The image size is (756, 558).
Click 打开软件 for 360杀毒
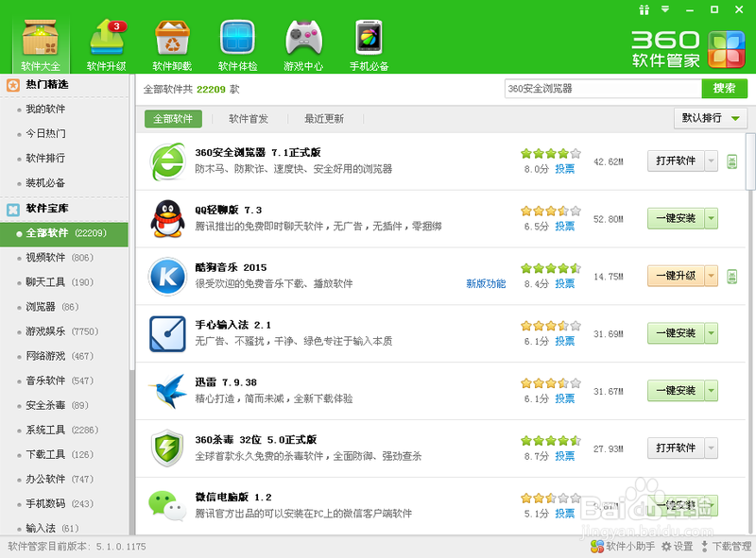[x=676, y=448]
